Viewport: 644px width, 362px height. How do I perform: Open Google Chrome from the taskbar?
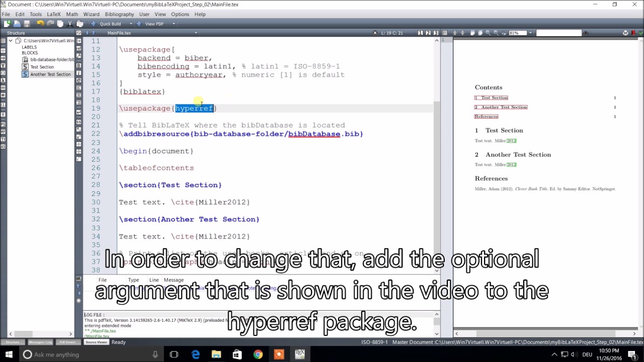(258, 354)
